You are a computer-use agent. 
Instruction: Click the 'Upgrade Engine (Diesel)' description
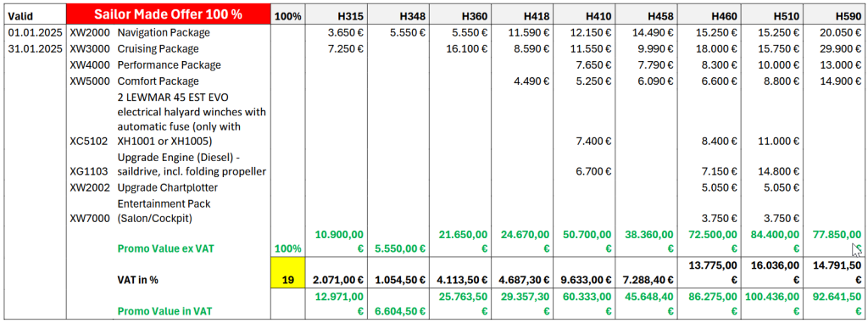[x=192, y=164]
